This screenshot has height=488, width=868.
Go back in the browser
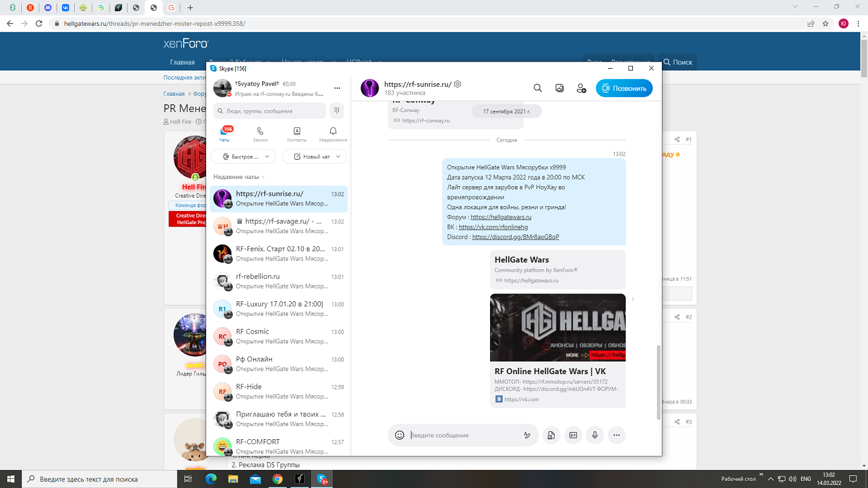point(10,23)
